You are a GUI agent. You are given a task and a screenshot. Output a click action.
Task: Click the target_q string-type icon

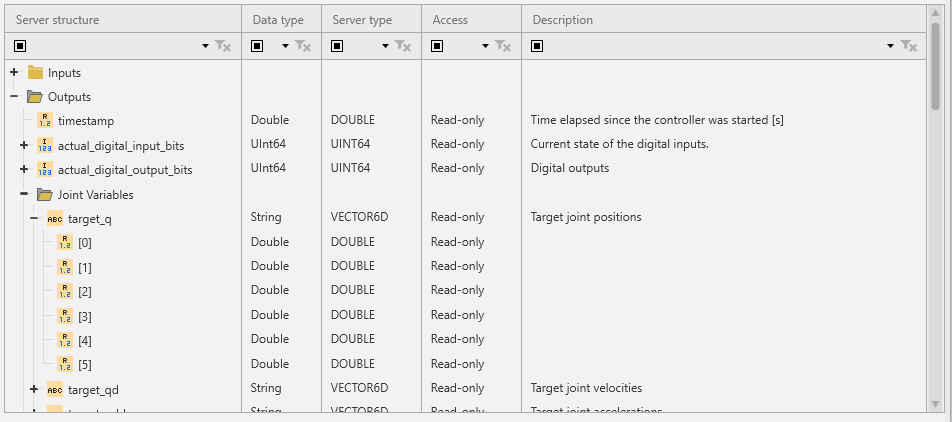[x=55, y=218]
